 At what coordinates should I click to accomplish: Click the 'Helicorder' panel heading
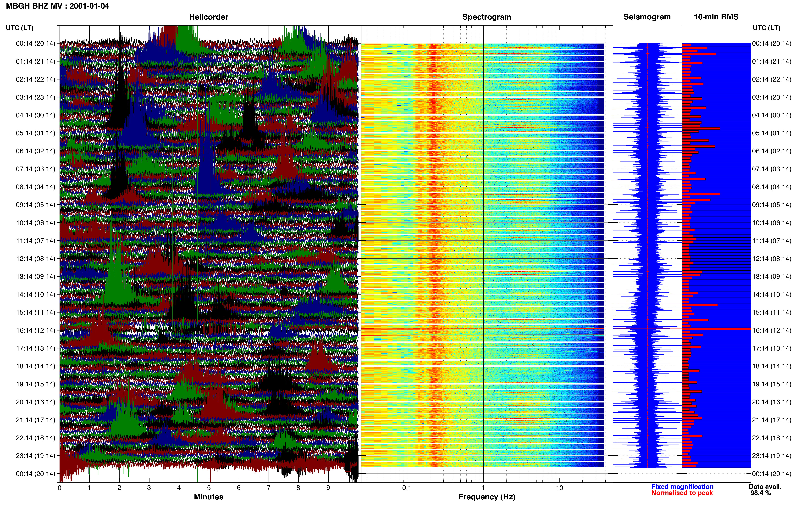point(209,17)
